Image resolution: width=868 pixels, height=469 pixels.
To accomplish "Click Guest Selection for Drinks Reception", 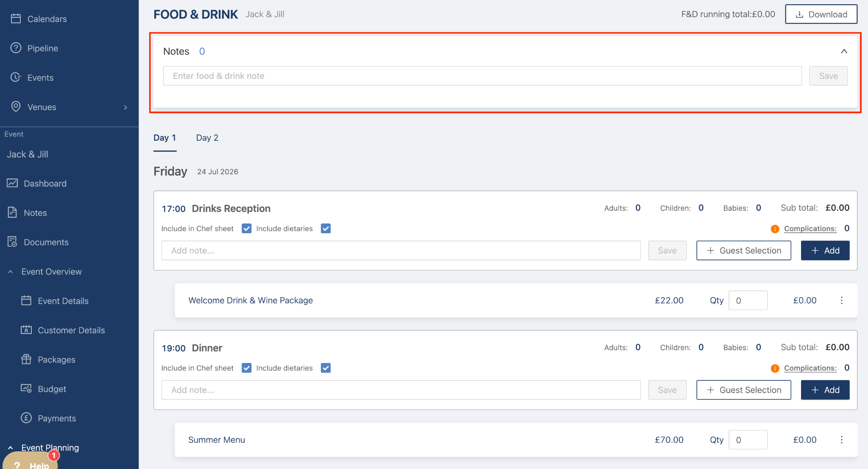I will coord(743,251).
